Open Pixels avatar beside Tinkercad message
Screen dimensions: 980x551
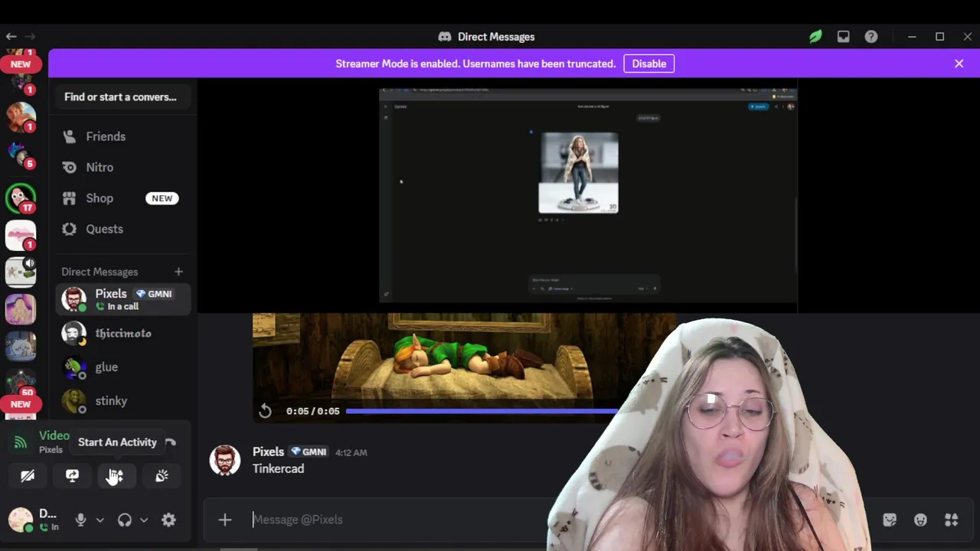tap(225, 460)
